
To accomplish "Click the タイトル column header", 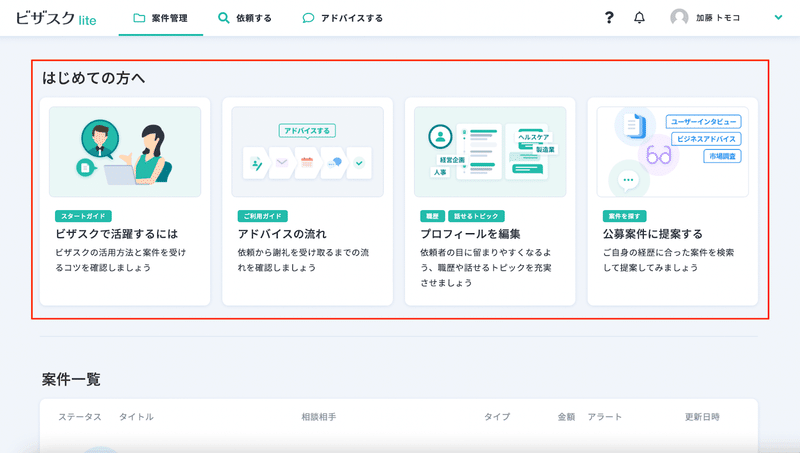I will coord(136,417).
